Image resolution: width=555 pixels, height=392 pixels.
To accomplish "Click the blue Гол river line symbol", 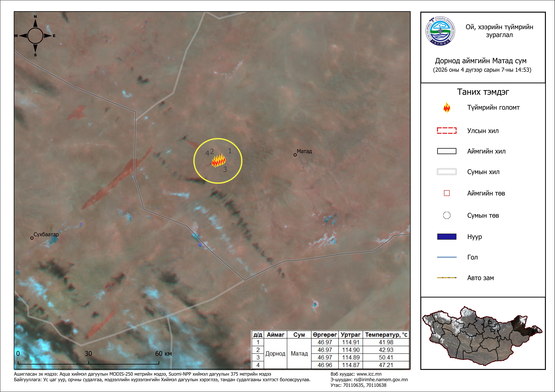I will point(447,257).
